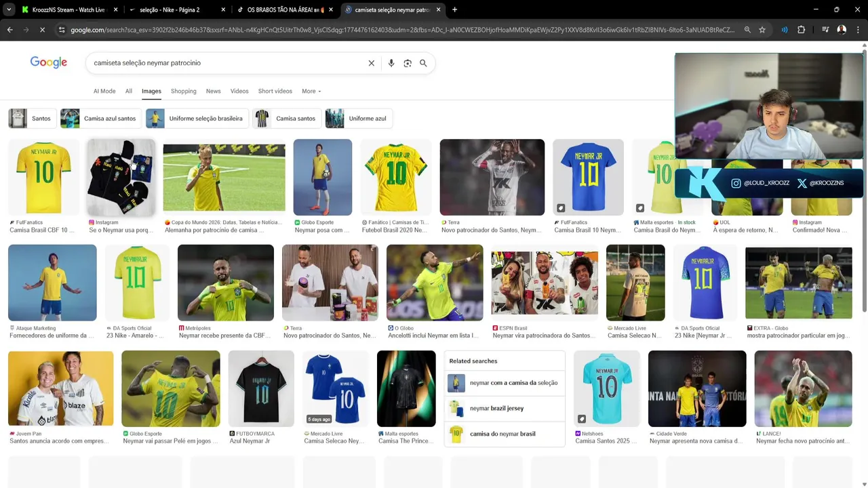Screen dimensions: 868x488
Task: Select Shopping search tab
Action: point(183,91)
